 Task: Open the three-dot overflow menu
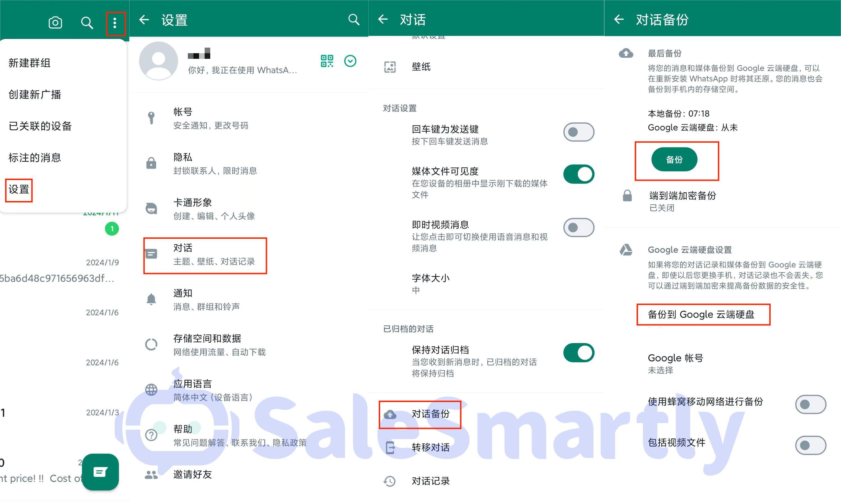115,23
